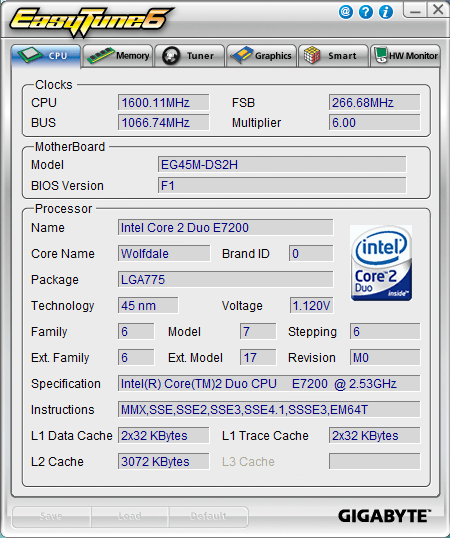Click the Save button
450x538 pixels.
51,516
